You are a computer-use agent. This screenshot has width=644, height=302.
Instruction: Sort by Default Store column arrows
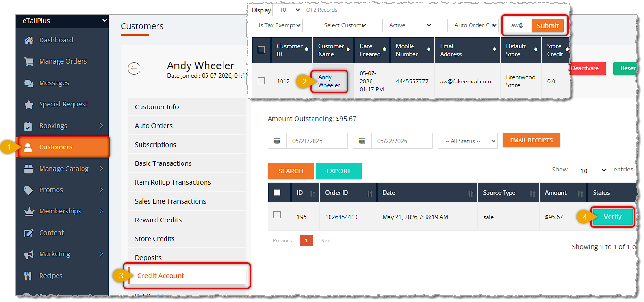(537, 50)
